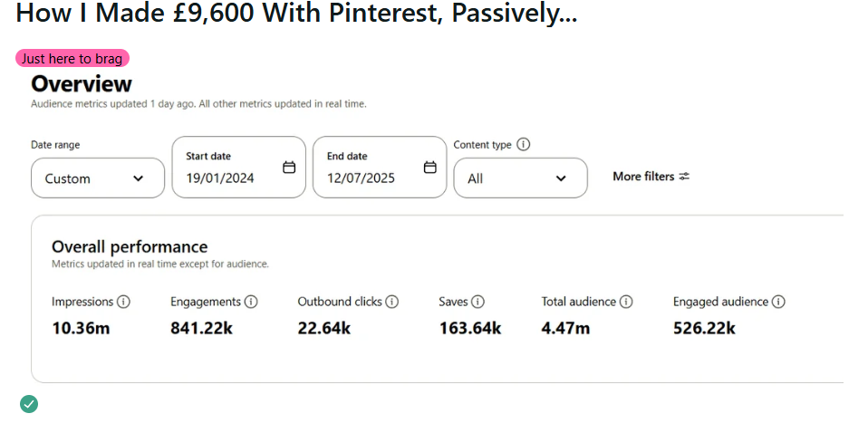Click the Total audience info icon
Screen dimensions: 868x433
pos(626,302)
